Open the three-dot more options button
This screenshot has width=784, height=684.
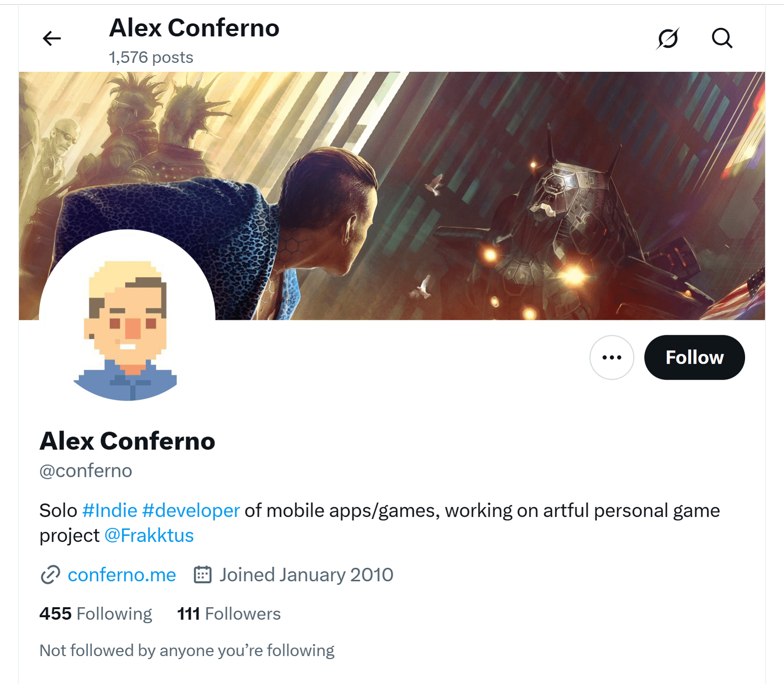612,357
